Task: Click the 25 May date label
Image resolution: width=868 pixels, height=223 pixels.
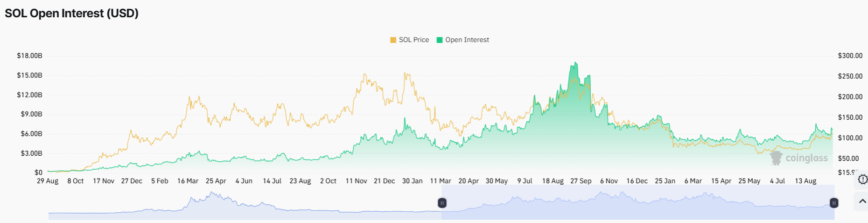Action: pyautogui.click(x=749, y=181)
